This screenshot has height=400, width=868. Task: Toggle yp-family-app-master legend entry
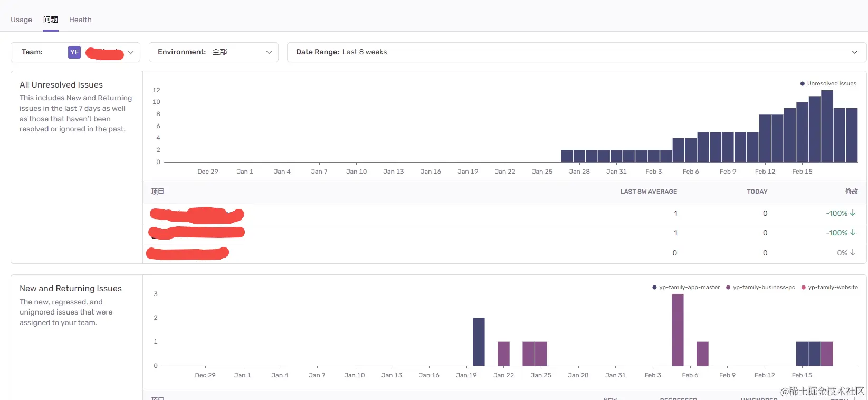pyautogui.click(x=686, y=288)
